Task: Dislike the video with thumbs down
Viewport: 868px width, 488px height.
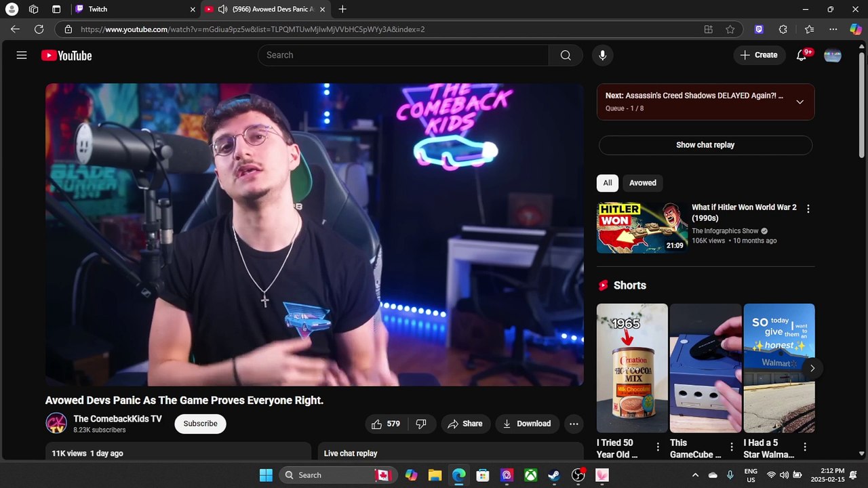Action: point(421,424)
